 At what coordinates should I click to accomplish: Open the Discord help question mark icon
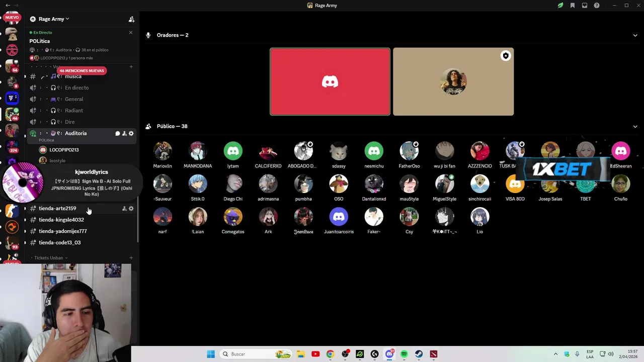[x=597, y=6]
